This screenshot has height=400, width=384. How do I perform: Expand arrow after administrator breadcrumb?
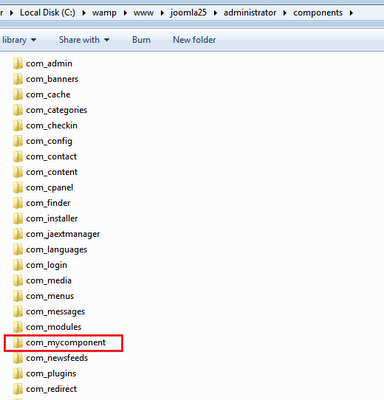[x=285, y=13]
